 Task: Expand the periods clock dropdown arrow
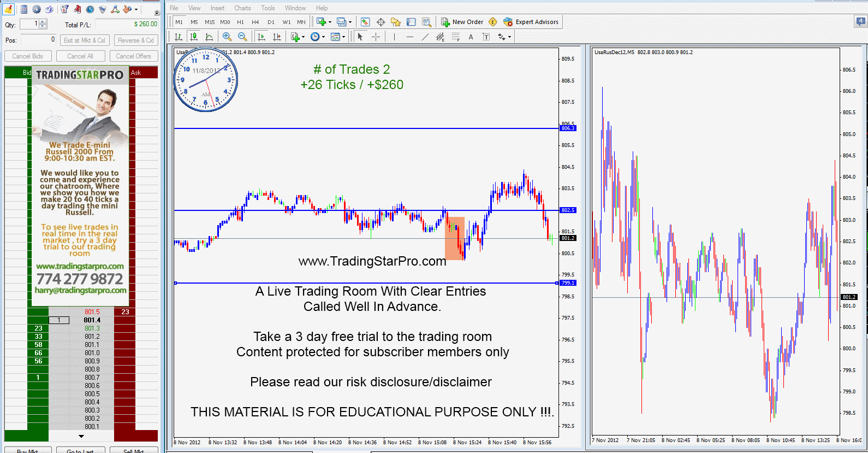click(x=323, y=37)
